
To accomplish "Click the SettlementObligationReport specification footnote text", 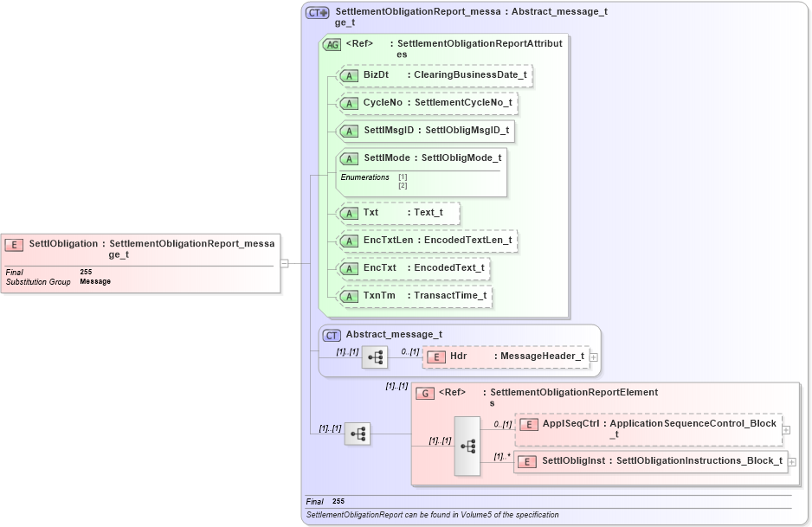I will (x=431, y=514).
